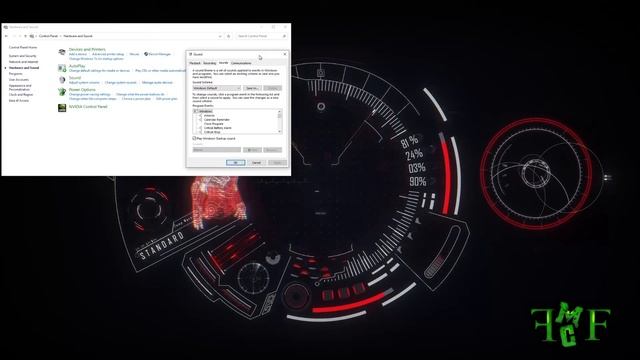Open the AutoPlay heading link

tap(77, 66)
